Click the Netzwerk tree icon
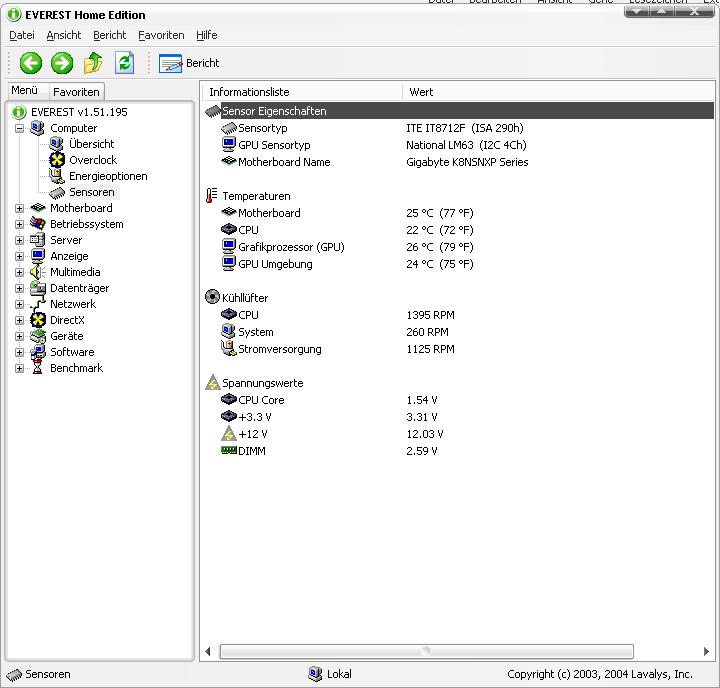 click(x=38, y=304)
